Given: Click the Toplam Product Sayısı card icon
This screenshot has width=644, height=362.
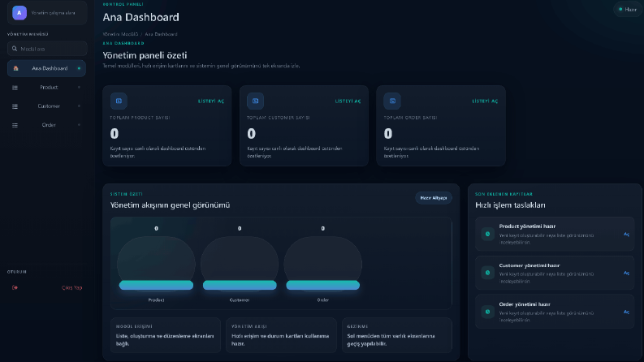Looking at the screenshot, I should coord(119,101).
